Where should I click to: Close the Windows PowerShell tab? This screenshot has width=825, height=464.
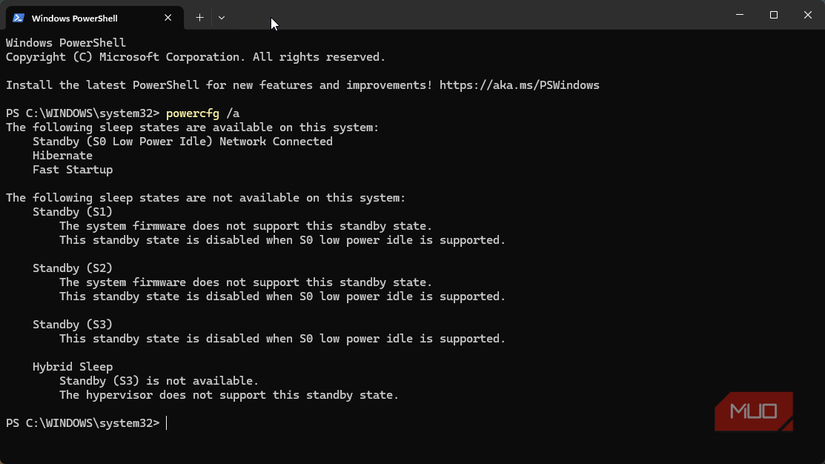(x=168, y=18)
